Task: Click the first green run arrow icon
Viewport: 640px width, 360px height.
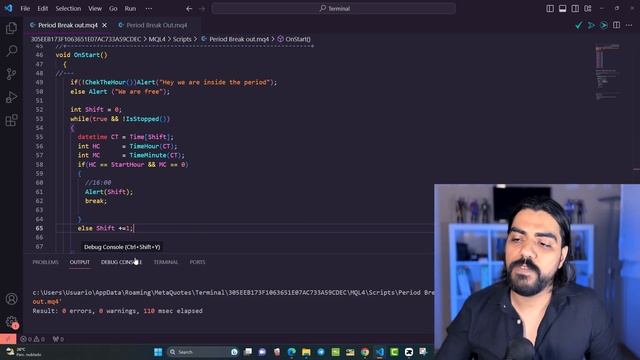Action: (591, 25)
